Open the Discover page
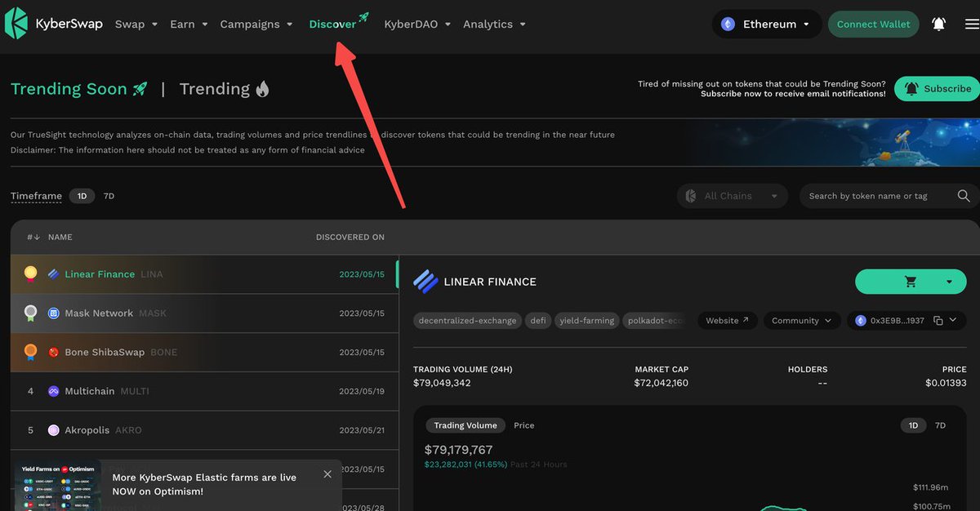 pyautogui.click(x=332, y=24)
